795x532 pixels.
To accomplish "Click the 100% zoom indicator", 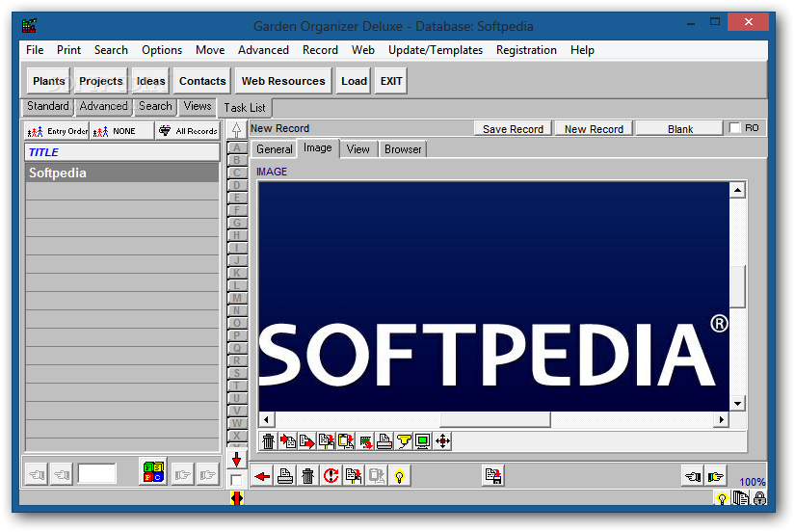I will (x=752, y=482).
